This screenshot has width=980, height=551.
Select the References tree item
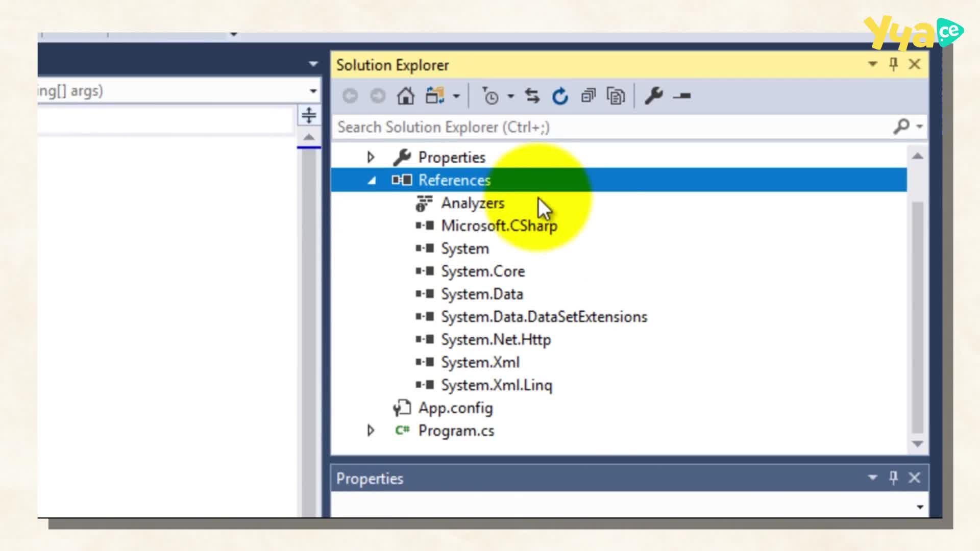point(454,180)
